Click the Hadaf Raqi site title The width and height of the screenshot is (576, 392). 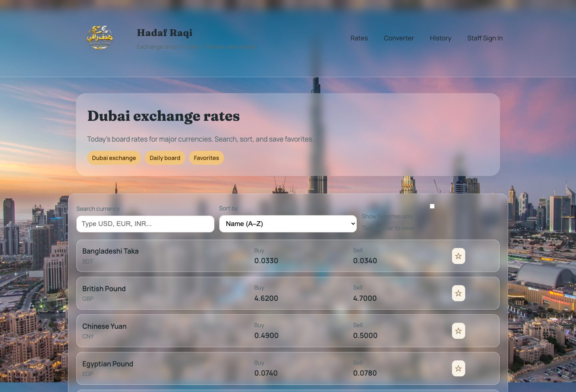(164, 33)
